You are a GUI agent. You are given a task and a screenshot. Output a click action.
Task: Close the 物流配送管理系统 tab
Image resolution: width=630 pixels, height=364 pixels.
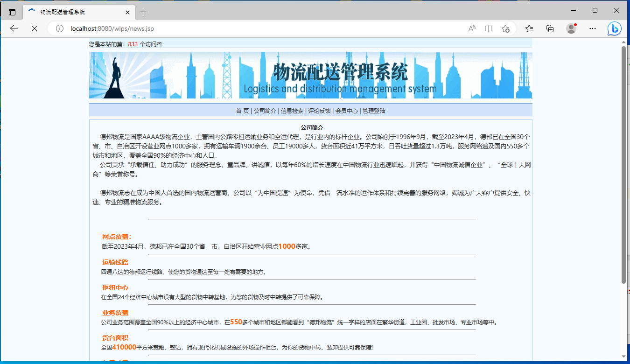(127, 12)
